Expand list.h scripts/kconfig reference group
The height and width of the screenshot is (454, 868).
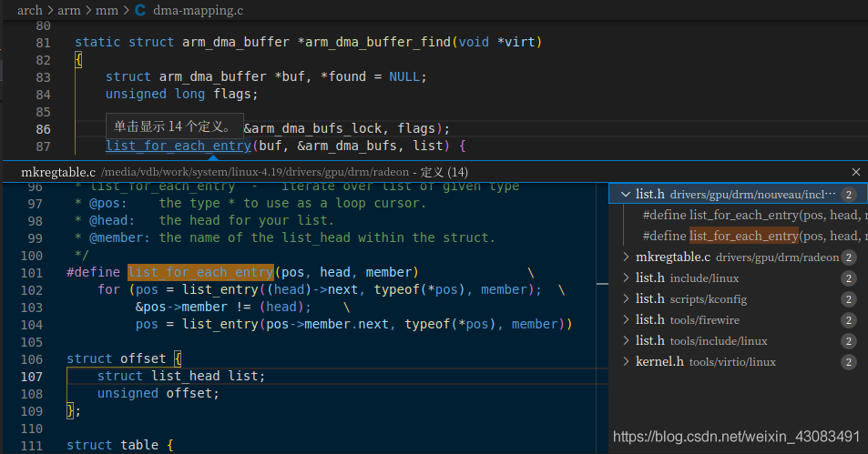click(626, 298)
